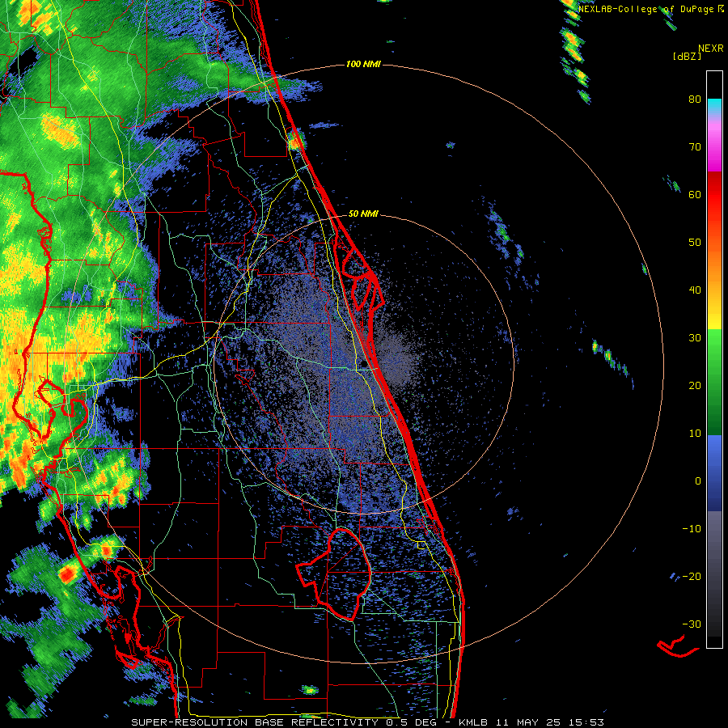Select the 70 value on dBZ scale
This screenshot has height=728, width=728.
coord(695,146)
